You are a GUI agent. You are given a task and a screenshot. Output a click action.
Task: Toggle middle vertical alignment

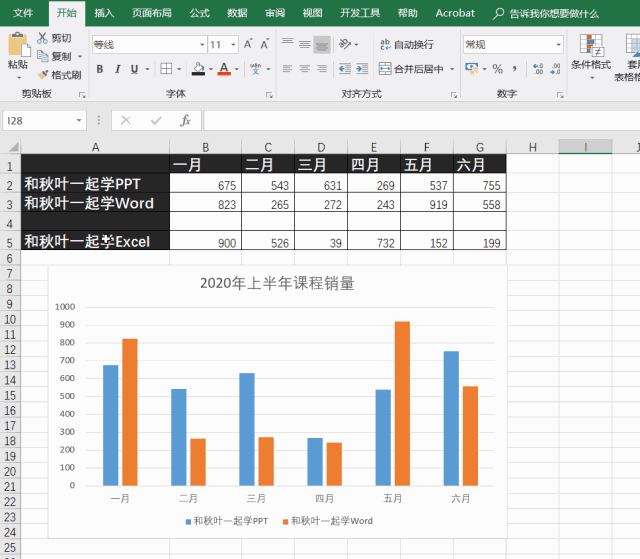(x=305, y=44)
